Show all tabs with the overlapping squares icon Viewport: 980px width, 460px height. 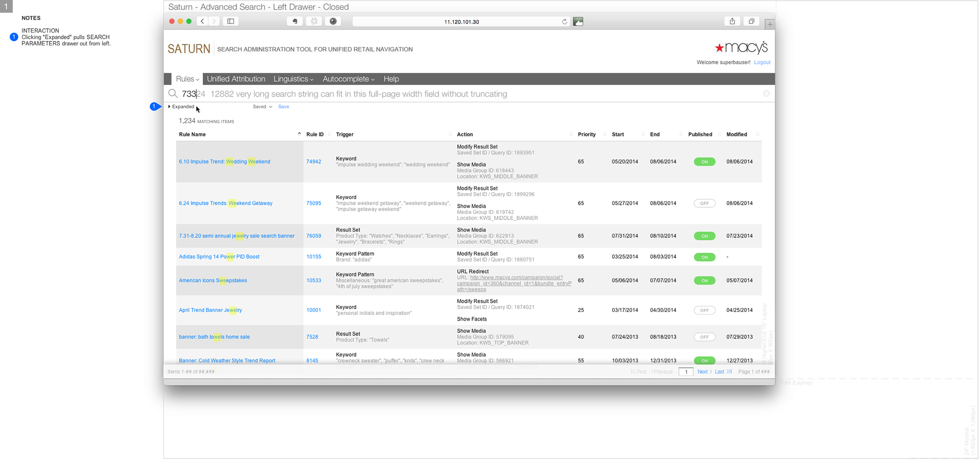click(751, 21)
